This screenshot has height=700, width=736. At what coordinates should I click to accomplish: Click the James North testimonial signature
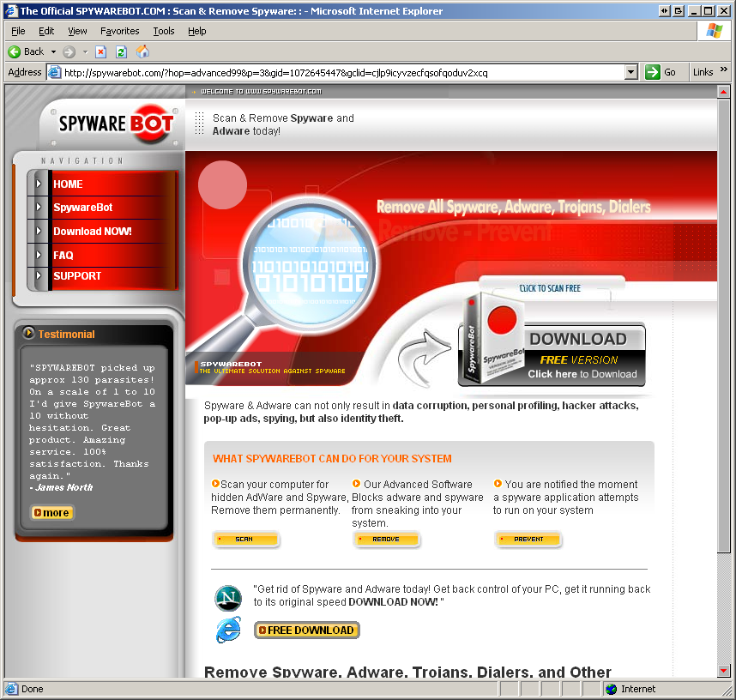pos(62,487)
